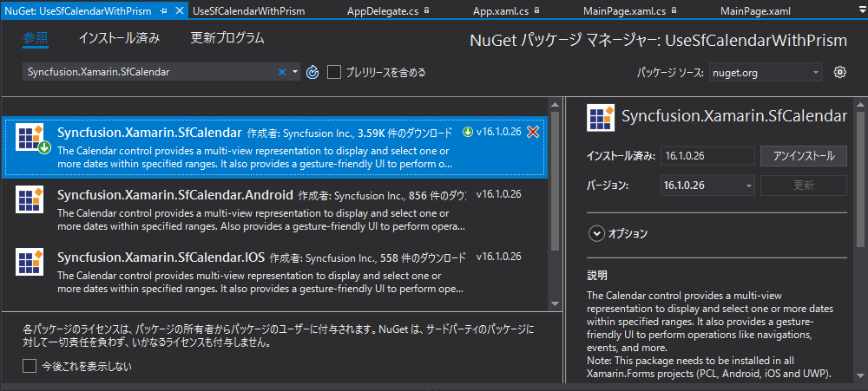Click SfCalendar.IOS package icon

[x=30, y=262]
